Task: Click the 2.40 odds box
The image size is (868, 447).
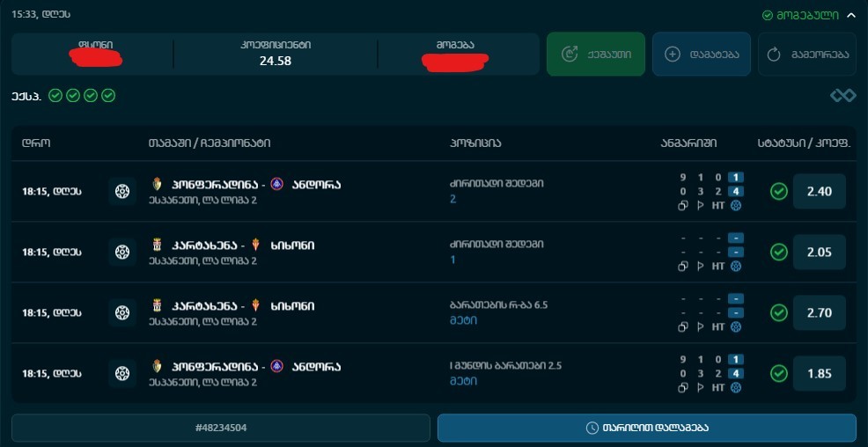Action: click(820, 192)
